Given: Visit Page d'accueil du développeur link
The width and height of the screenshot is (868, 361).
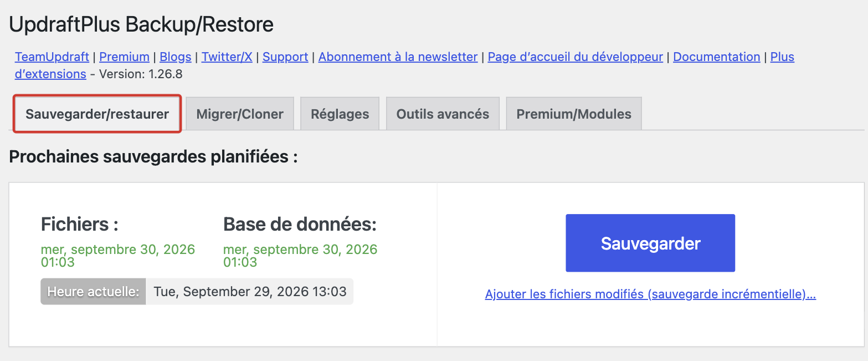Looking at the screenshot, I should pyautogui.click(x=576, y=57).
